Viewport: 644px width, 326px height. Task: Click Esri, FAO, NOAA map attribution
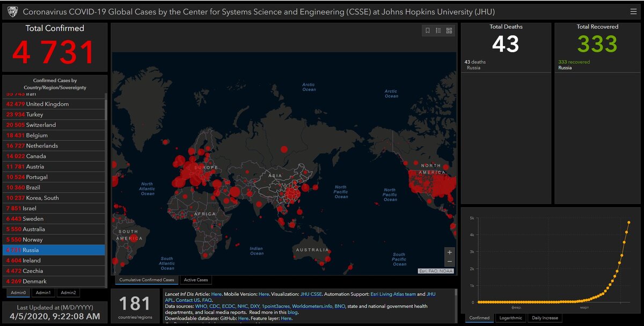point(436,271)
